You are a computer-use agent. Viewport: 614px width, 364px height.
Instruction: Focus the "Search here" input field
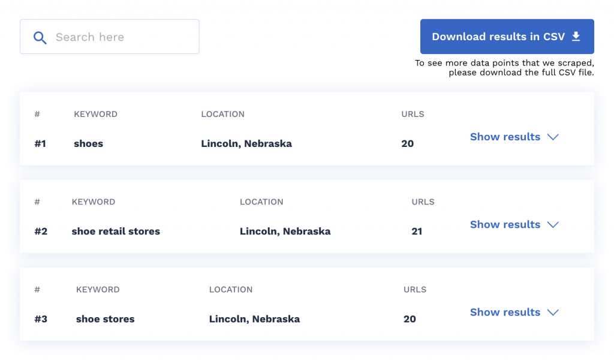click(x=120, y=37)
